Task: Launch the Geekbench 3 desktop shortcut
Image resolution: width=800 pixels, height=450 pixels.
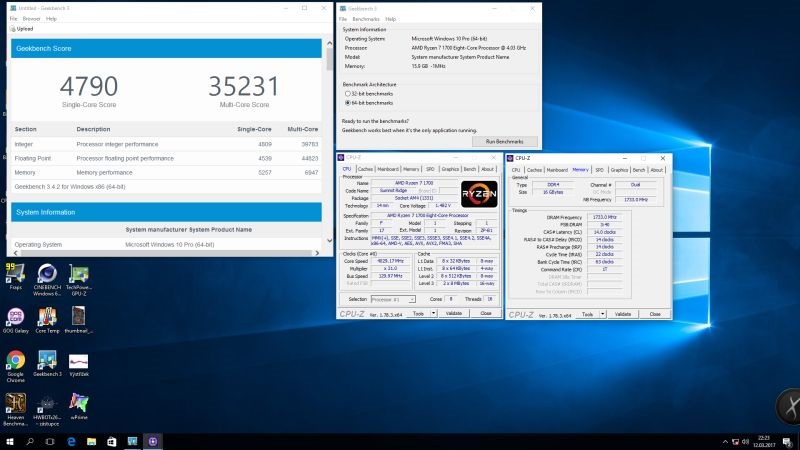Action: click(47, 363)
